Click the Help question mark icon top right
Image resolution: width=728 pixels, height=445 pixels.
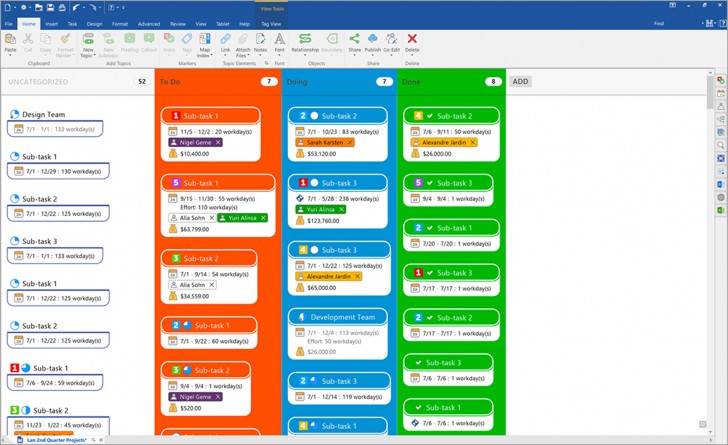click(x=723, y=23)
